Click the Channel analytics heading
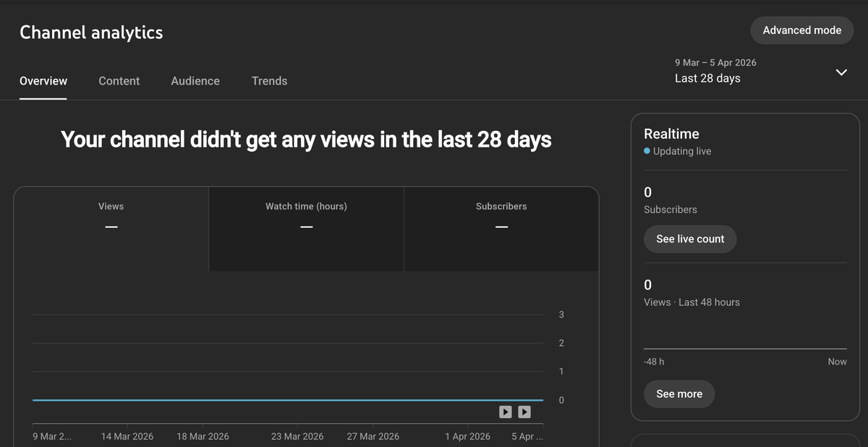The height and width of the screenshot is (447, 868). pyautogui.click(x=91, y=33)
